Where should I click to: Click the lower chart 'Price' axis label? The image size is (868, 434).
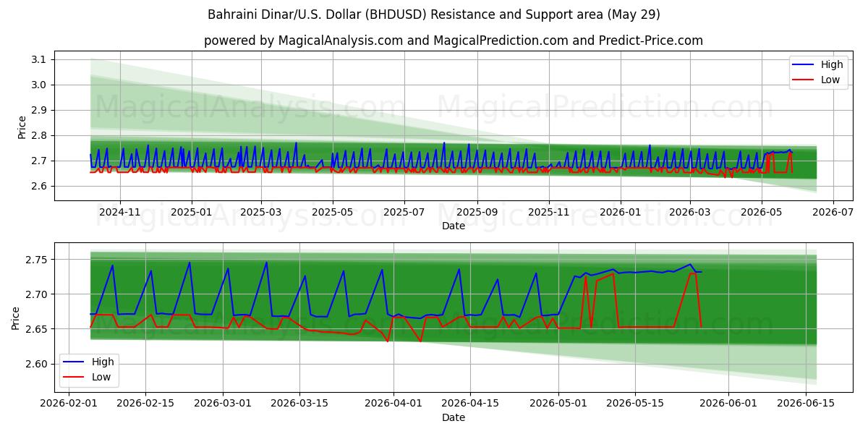point(16,318)
